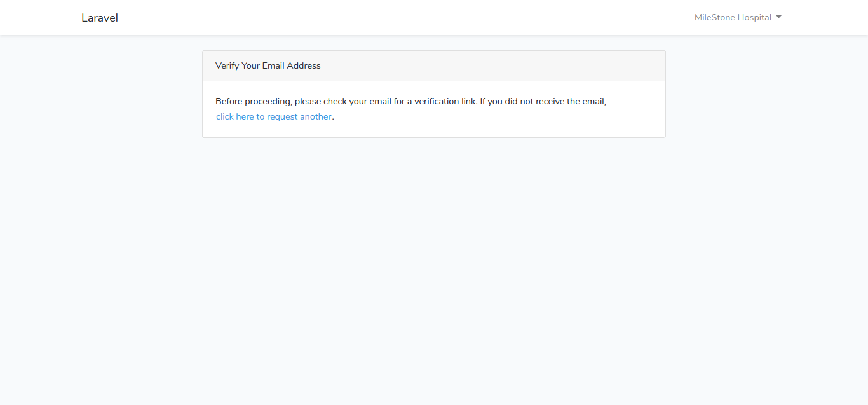Click the words 'click here' in the blue link
The image size is (868, 405).
(x=235, y=117)
